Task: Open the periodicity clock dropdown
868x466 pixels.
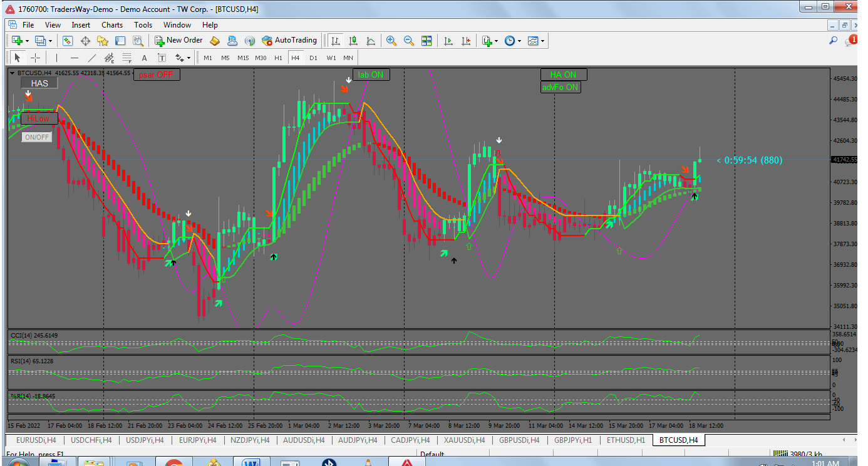Action: pos(520,41)
